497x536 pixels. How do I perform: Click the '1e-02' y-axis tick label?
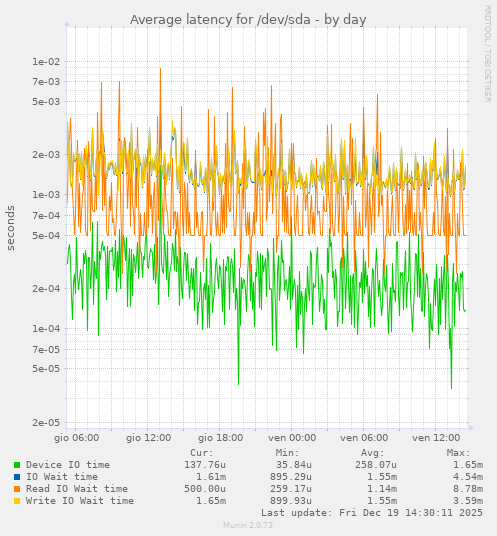pyautogui.click(x=46, y=62)
